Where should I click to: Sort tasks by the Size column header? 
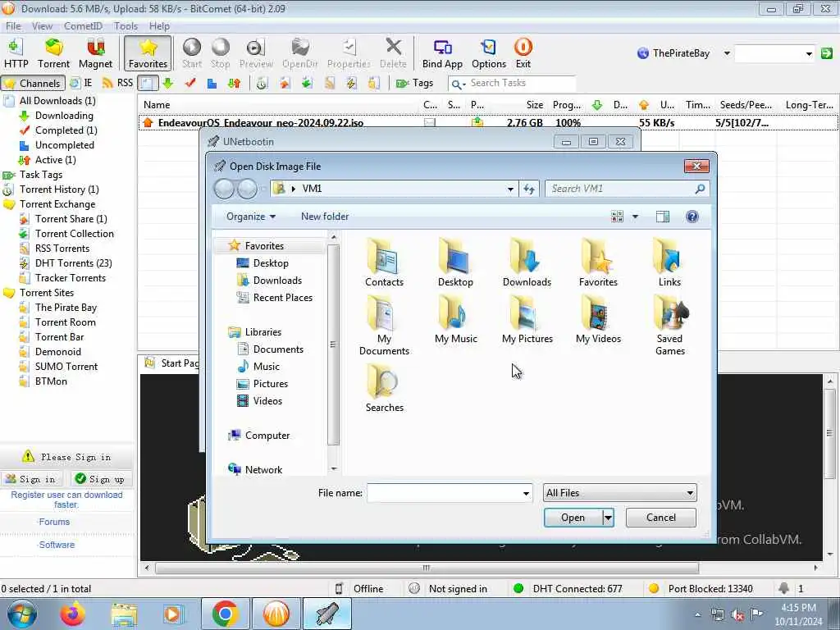(533, 105)
